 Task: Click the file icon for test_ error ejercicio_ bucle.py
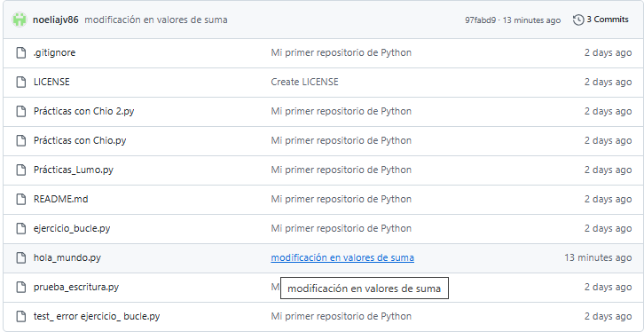tap(21, 316)
